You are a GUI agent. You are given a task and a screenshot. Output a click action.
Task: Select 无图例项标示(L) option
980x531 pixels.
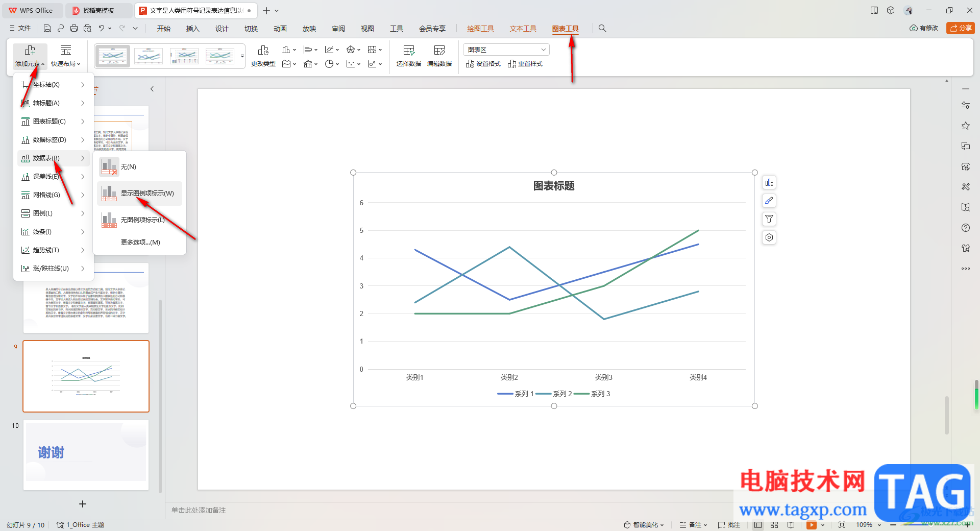[139, 220]
